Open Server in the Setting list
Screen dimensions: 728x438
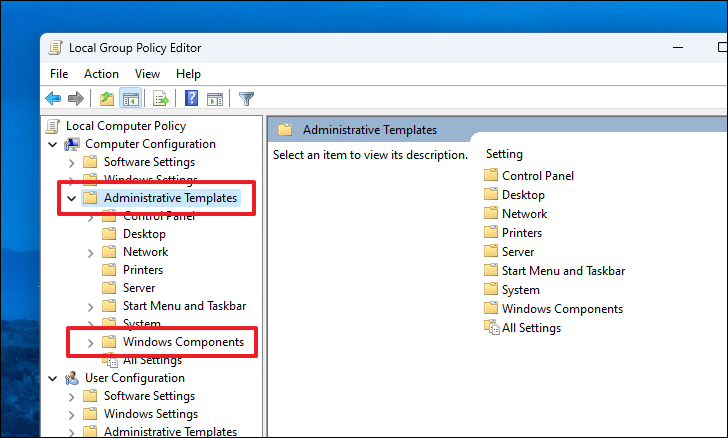tap(518, 252)
